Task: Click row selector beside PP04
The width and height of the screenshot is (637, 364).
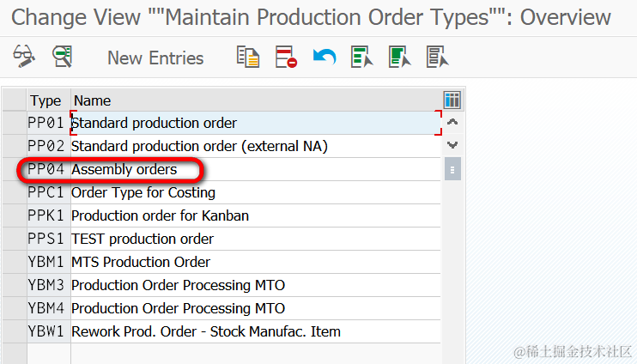Action: 15,169
